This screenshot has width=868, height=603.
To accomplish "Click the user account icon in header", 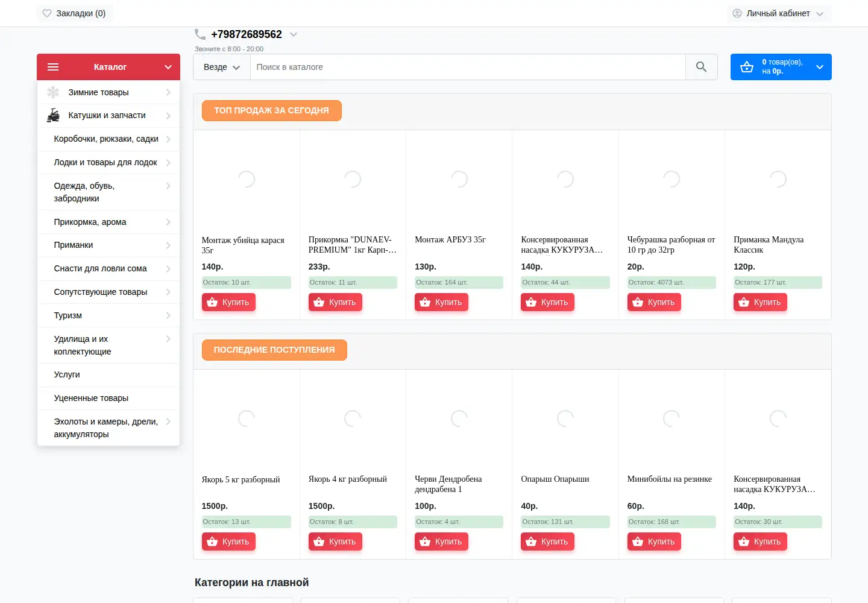I will click(737, 13).
